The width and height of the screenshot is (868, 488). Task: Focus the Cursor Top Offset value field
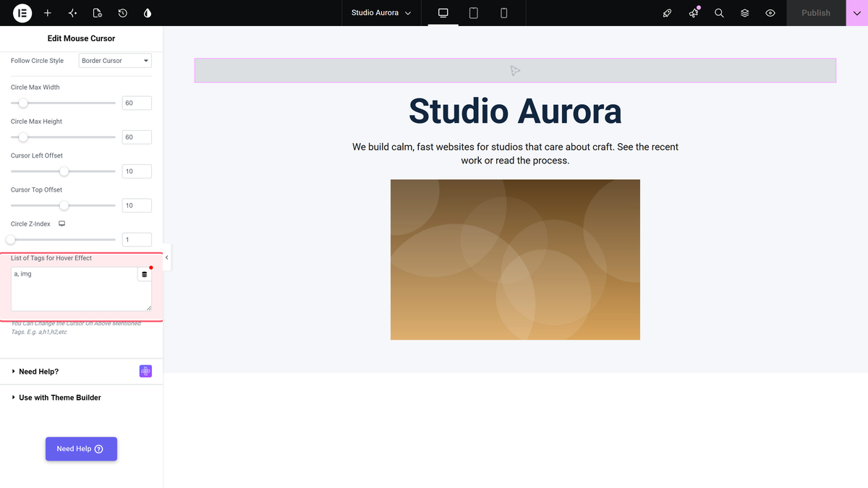137,205
